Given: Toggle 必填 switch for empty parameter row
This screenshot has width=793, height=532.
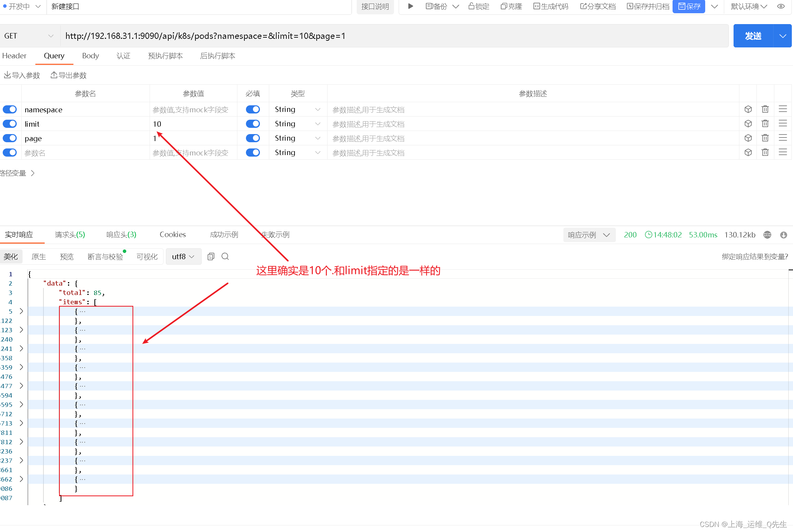Looking at the screenshot, I should pyautogui.click(x=253, y=153).
